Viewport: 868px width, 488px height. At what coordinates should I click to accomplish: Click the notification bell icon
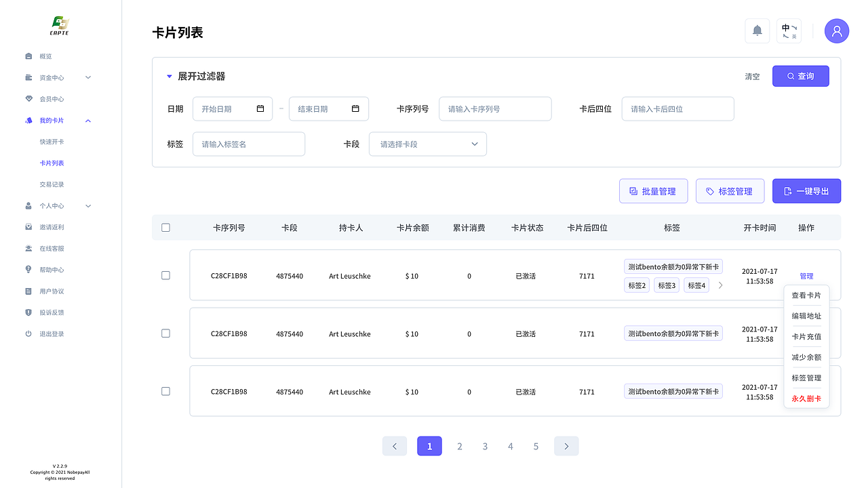click(757, 30)
